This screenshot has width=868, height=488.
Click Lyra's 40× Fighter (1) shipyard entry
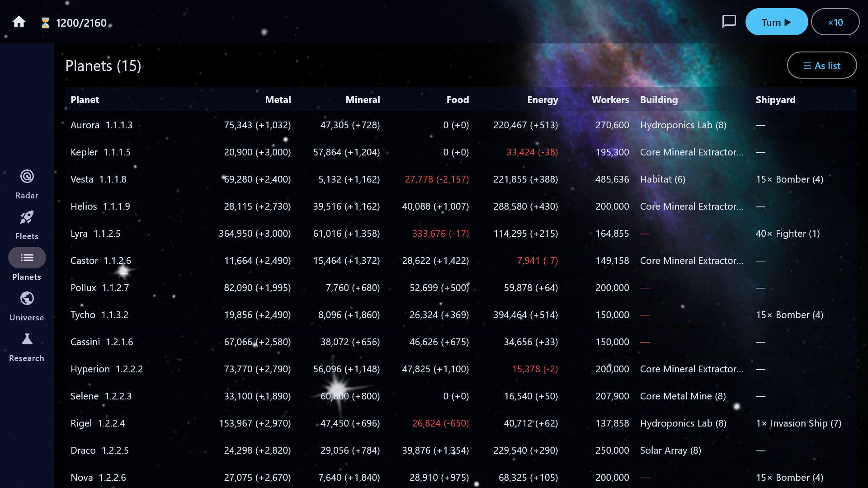[788, 233]
